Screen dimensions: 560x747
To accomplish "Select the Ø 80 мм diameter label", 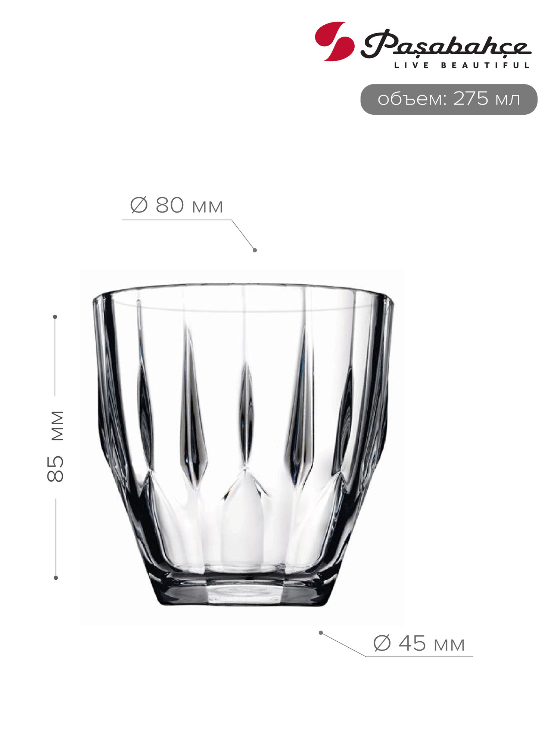I will (177, 205).
